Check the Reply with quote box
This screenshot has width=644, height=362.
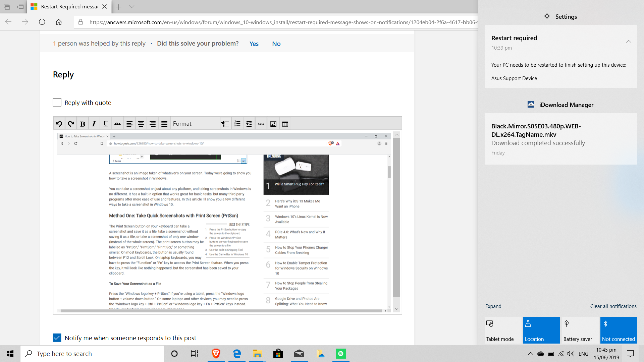coord(57,102)
